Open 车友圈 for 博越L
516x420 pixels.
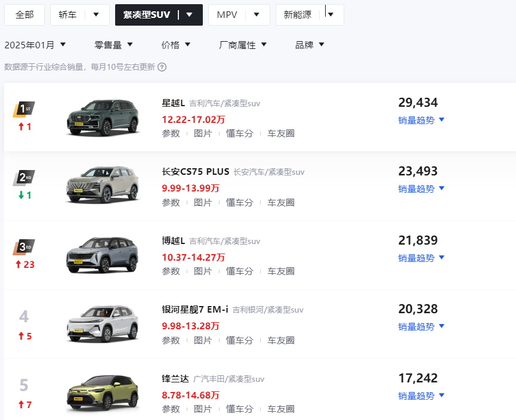(x=281, y=271)
